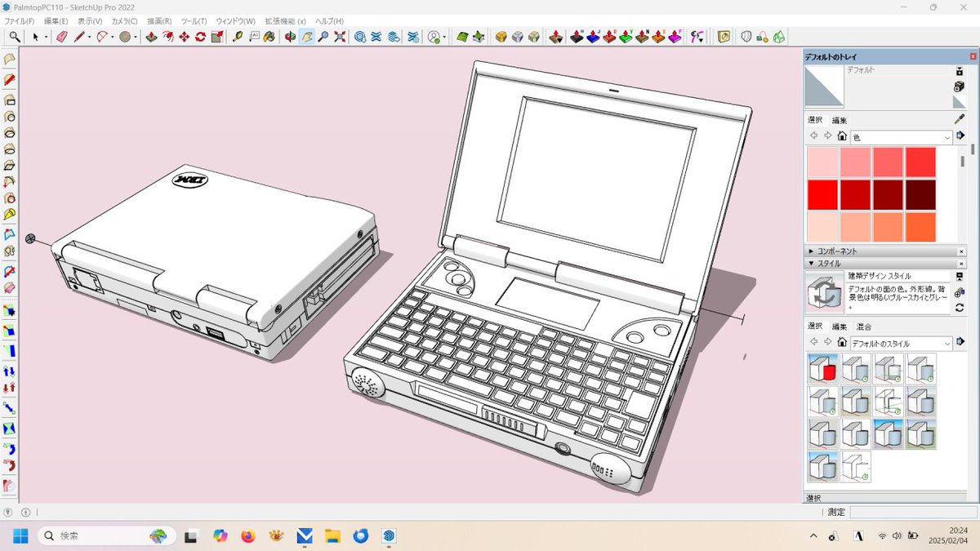Select the arrow Select tool
Screen dimensions: 980x551
point(35,37)
